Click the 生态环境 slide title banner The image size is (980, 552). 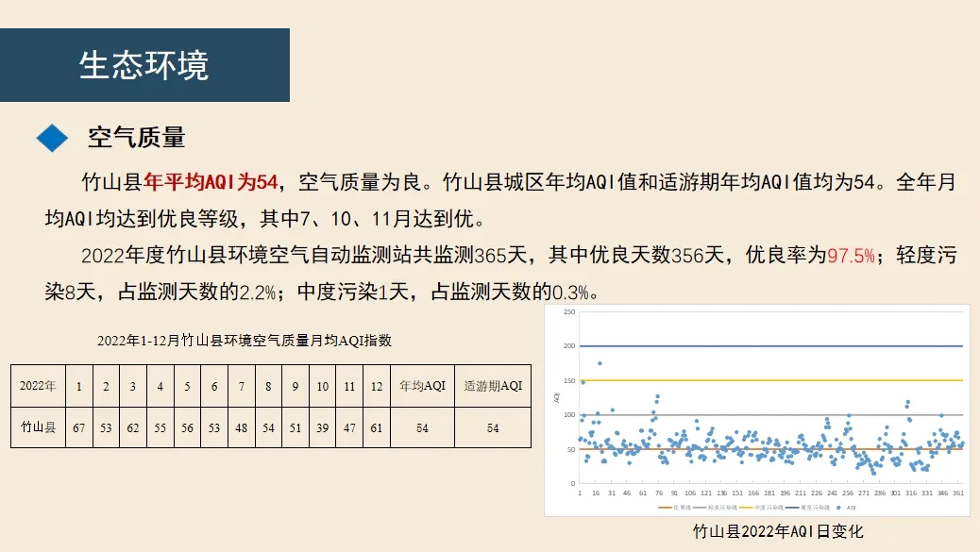(144, 65)
